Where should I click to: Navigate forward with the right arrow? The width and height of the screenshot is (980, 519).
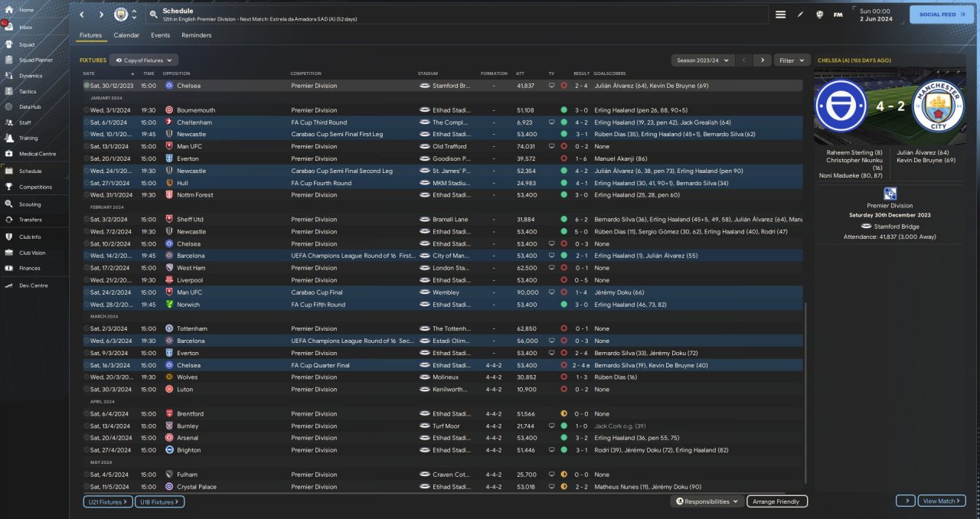101,15
